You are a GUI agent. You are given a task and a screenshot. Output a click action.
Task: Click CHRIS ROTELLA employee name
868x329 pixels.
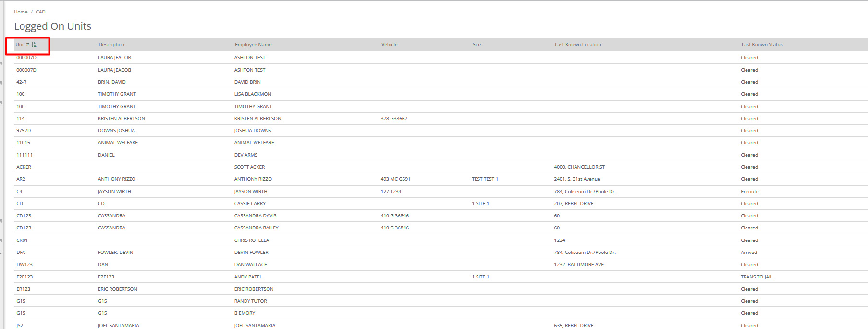pos(252,240)
